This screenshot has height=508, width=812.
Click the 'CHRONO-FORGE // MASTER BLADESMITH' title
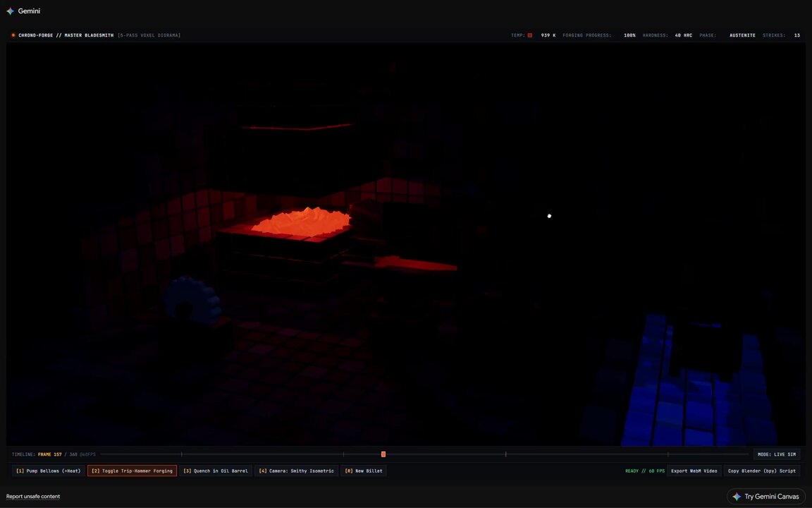tap(66, 35)
